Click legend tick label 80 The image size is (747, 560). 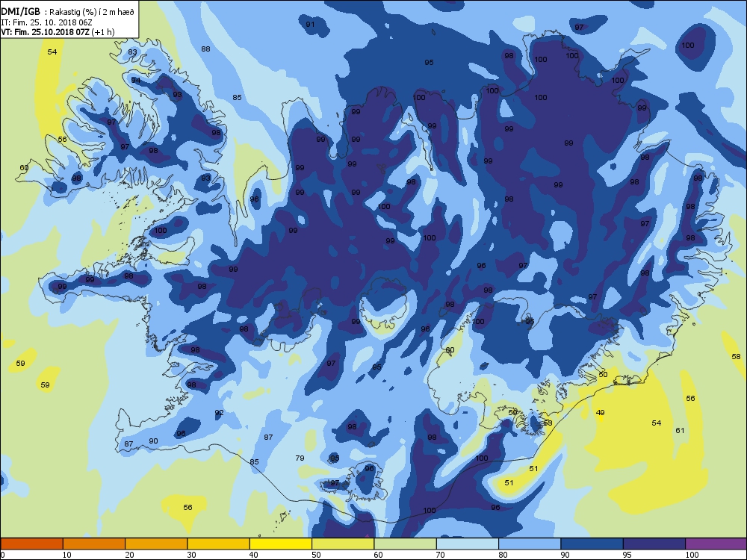coord(503,555)
